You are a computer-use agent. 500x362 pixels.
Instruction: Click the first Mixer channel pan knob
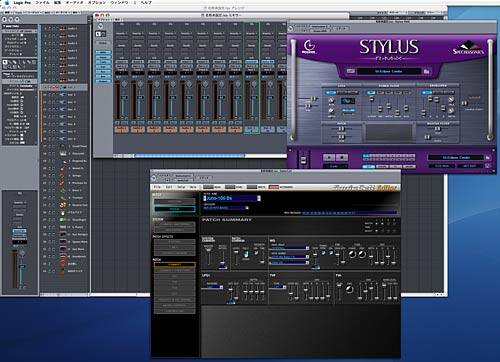point(123,84)
